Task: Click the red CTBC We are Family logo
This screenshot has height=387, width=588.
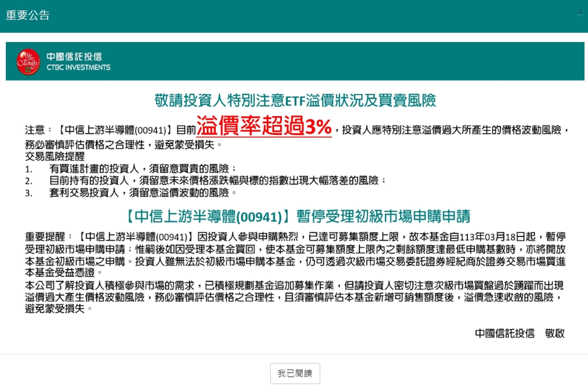Action: 28,62
